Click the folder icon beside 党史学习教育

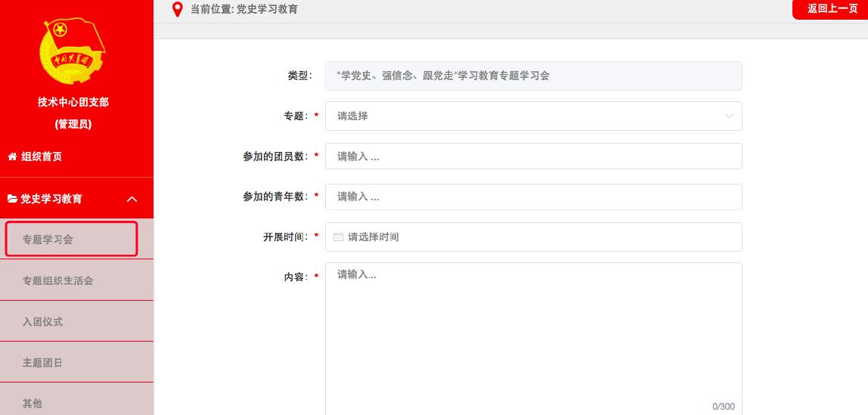click(x=12, y=199)
